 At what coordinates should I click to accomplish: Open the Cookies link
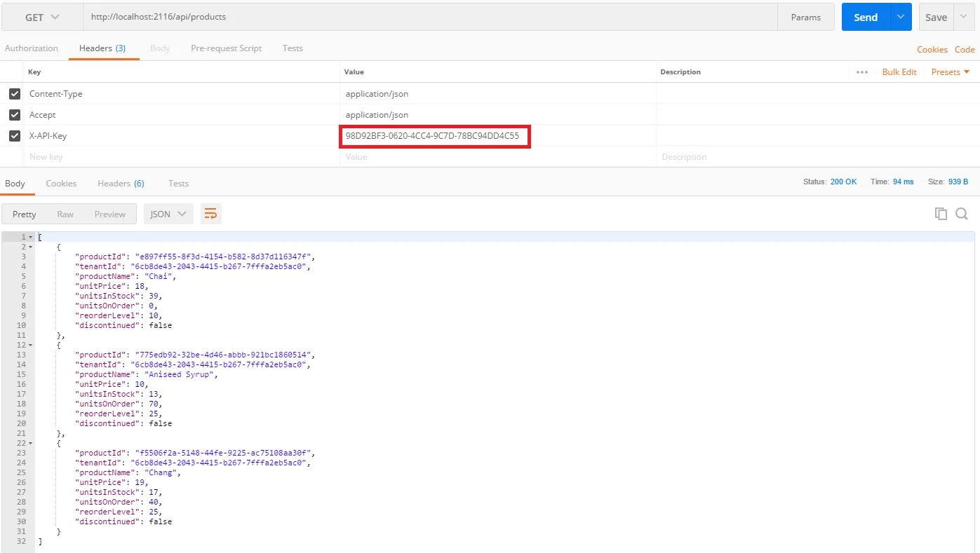[x=932, y=49]
